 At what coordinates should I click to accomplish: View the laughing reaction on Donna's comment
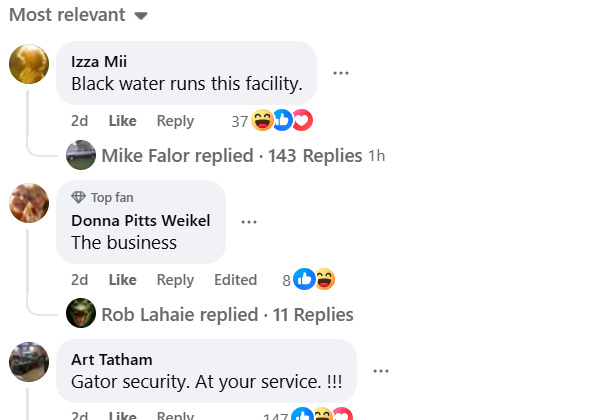coord(325,279)
